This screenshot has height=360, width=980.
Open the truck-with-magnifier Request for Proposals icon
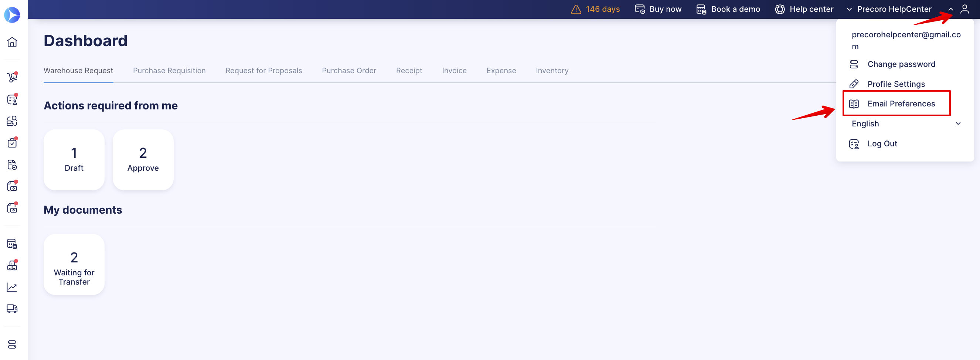[x=12, y=121]
